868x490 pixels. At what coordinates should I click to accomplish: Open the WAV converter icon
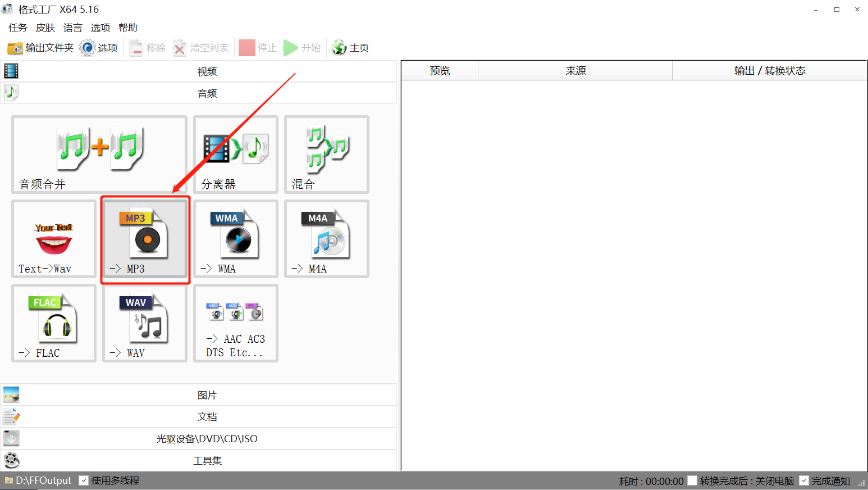click(x=145, y=323)
